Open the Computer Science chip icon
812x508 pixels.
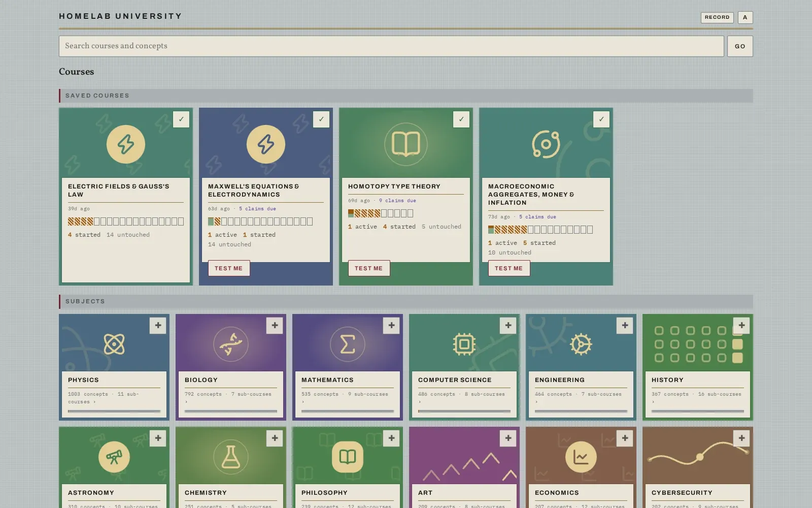click(464, 344)
